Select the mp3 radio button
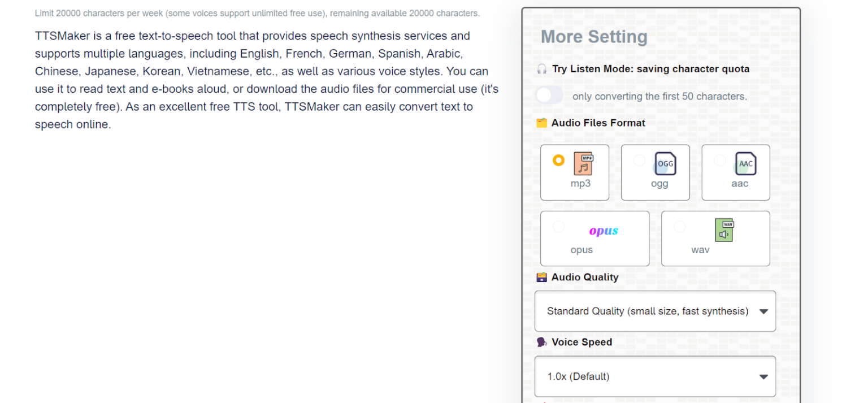Viewport: 868px width, 403px height. (x=558, y=160)
